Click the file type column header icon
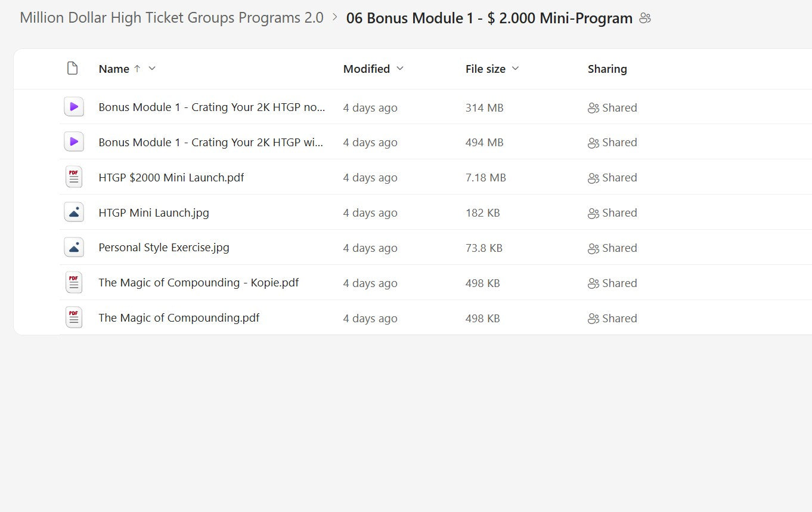This screenshot has width=812, height=512. 72,68
